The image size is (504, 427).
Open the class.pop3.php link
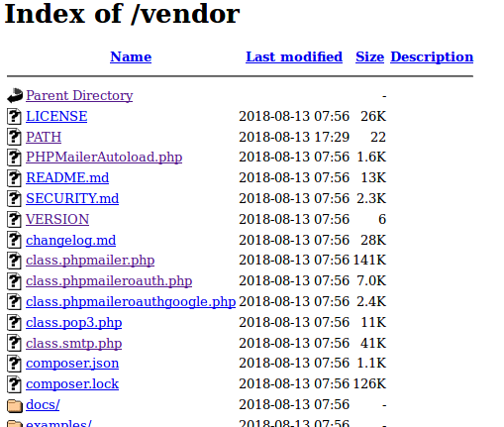pyautogui.click(x=74, y=323)
